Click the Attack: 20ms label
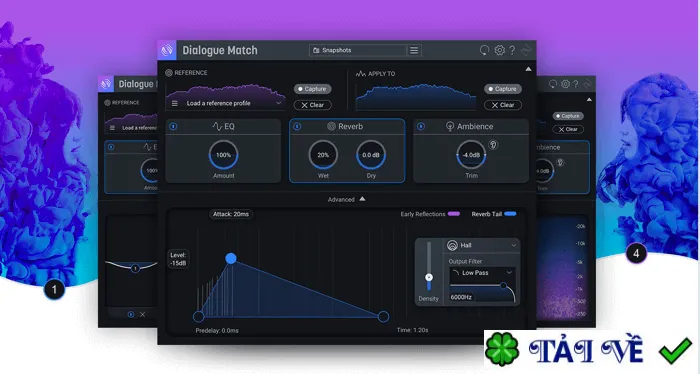This screenshot has width=700, height=374. tap(231, 214)
